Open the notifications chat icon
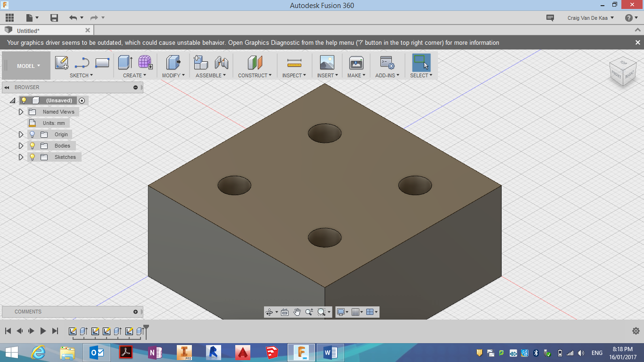The height and width of the screenshot is (362, 644). pyautogui.click(x=550, y=18)
